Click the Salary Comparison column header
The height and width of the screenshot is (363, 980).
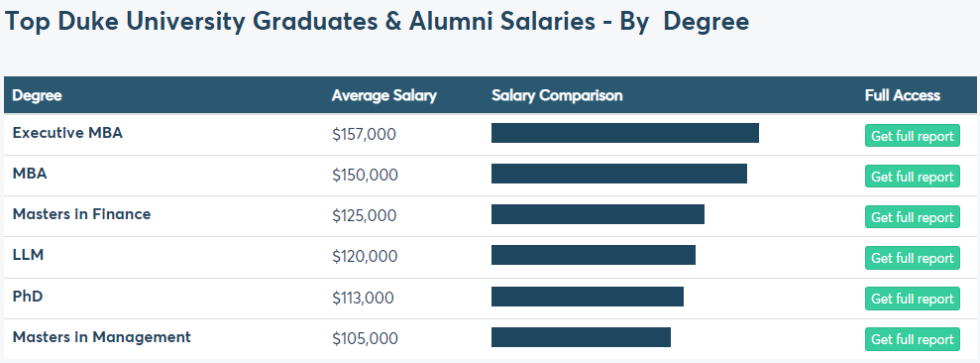[557, 96]
